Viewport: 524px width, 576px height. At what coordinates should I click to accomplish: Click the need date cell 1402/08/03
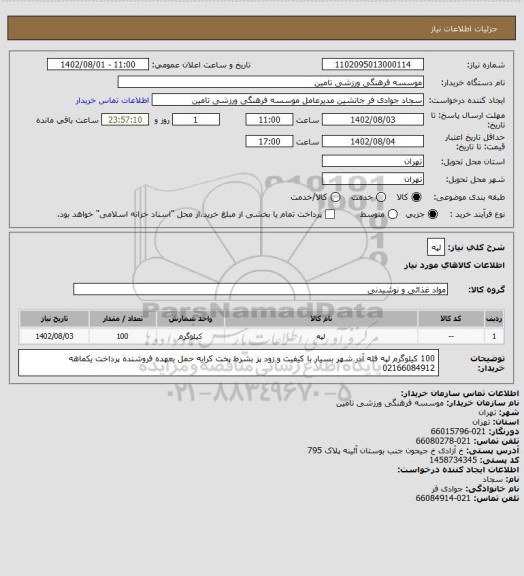click(x=54, y=336)
